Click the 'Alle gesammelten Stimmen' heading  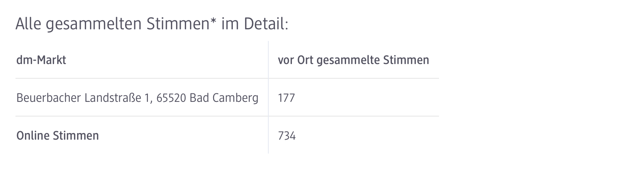click(151, 25)
